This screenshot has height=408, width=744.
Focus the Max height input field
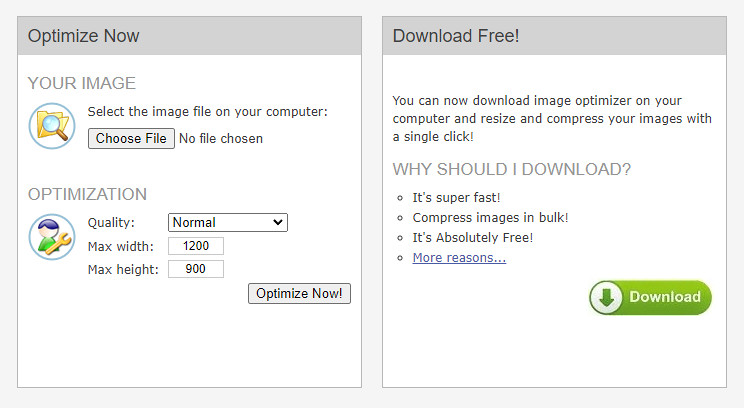pyautogui.click(x=196, y=269)
